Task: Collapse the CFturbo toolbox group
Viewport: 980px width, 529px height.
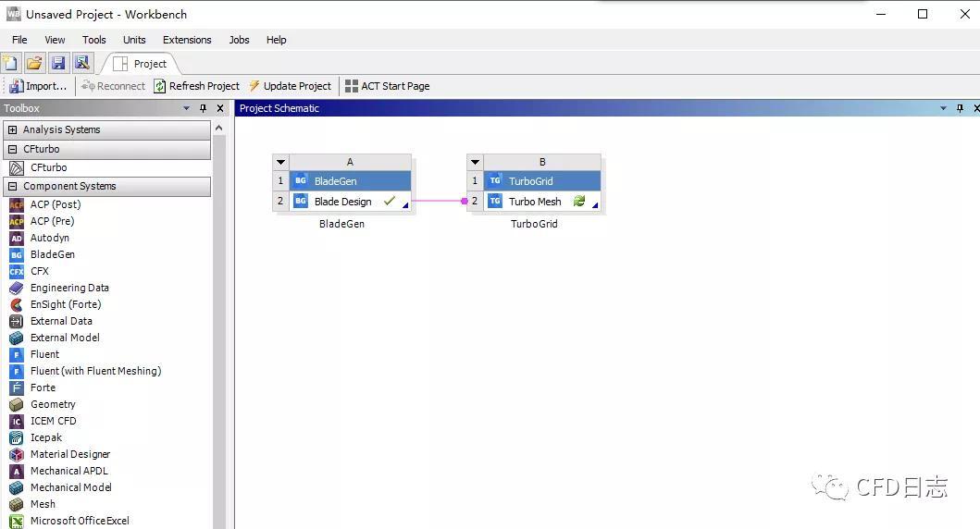Action: point(13,149)
